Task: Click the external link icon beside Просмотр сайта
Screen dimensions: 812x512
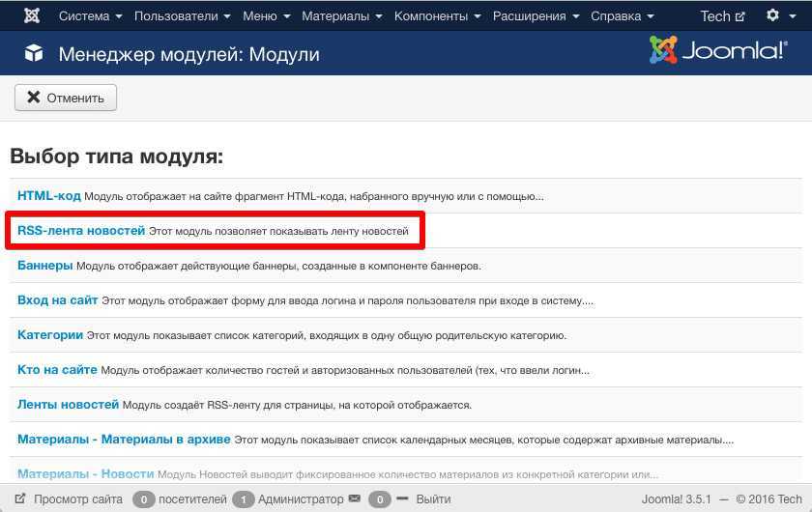Action: pyautogui.click(x=20, y=499)
